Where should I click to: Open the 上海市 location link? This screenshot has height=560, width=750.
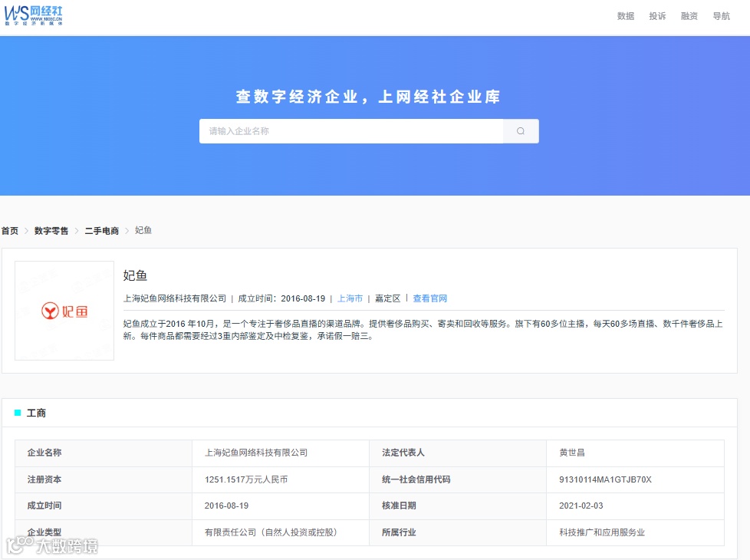[x=350, y=298]
